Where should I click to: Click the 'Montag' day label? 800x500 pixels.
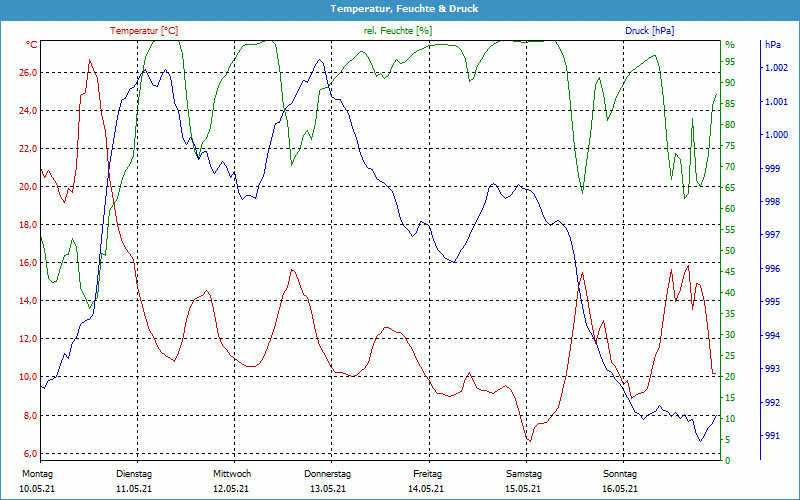38,474
